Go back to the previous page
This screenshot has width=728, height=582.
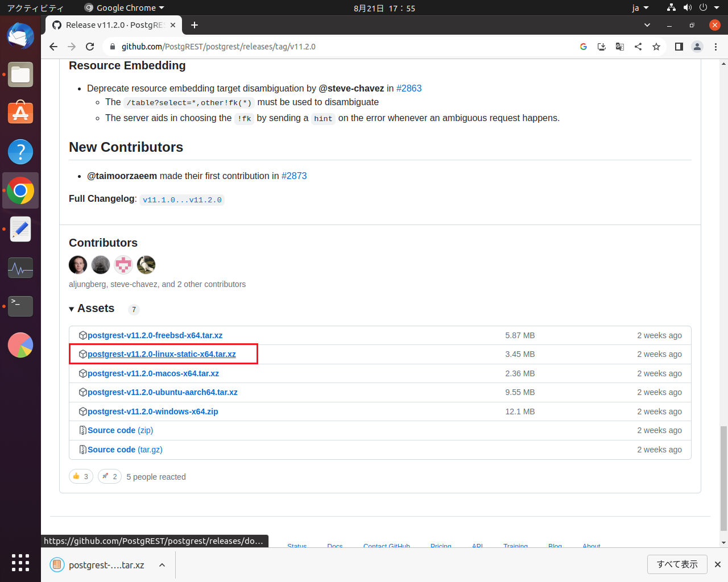point(53,47)
